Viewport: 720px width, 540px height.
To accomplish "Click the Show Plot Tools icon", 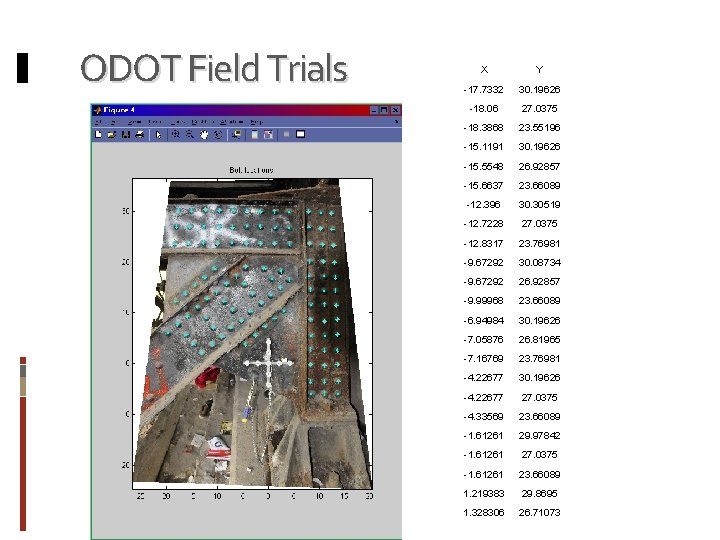I will pyautogui.click(x=300, y=134).
